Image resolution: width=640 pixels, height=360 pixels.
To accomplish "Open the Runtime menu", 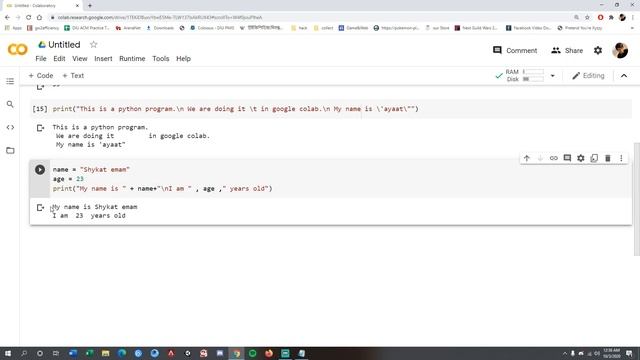I will 132,58.
